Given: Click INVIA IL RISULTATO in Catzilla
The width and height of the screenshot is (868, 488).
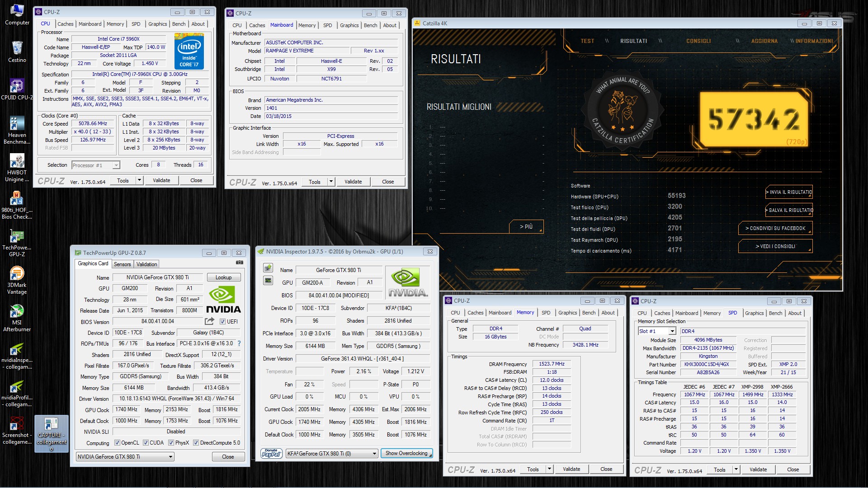Looking at the screenshot, I should click(x=789, y=192).
